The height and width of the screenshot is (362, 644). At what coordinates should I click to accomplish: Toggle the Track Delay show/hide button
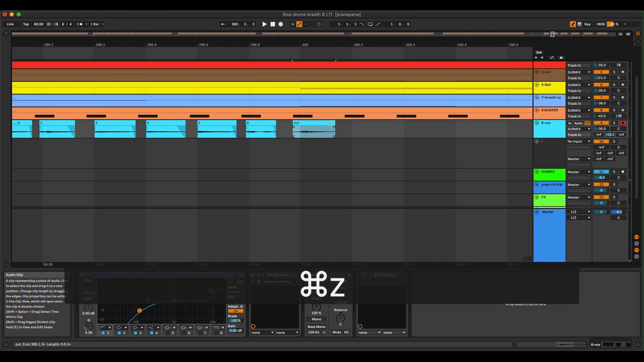pos(636,255)
